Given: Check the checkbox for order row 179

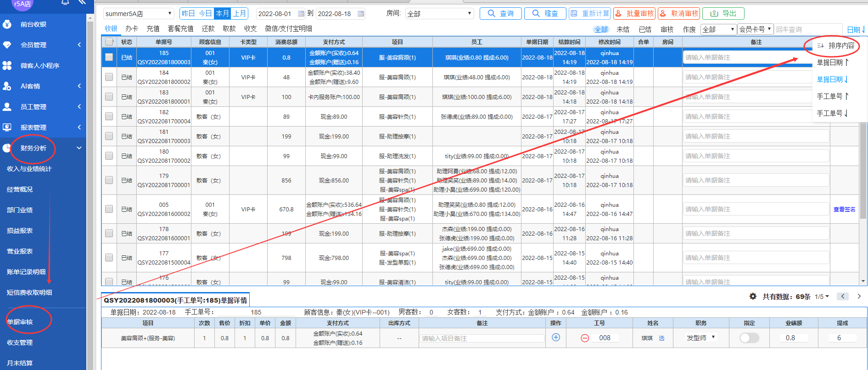Looking at the screenshot, I should pos(109,180).
